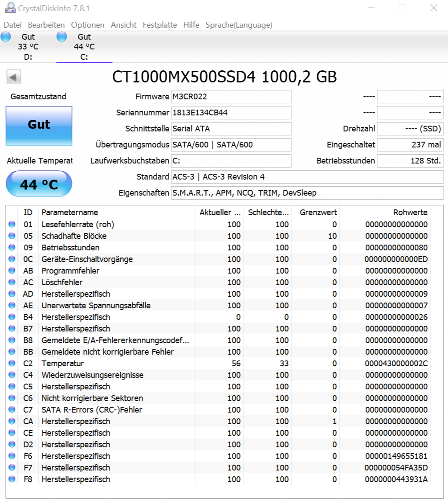This screenshot has width=448, height=499.
Task: Click status orb of row CE
Action: point(12,433)
